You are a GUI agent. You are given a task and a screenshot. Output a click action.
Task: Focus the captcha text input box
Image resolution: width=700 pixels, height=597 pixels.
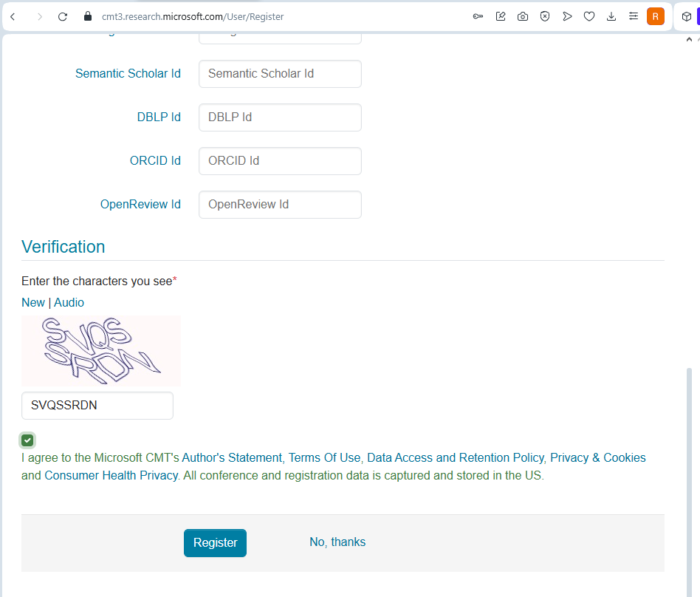click(x=97, y=406)
